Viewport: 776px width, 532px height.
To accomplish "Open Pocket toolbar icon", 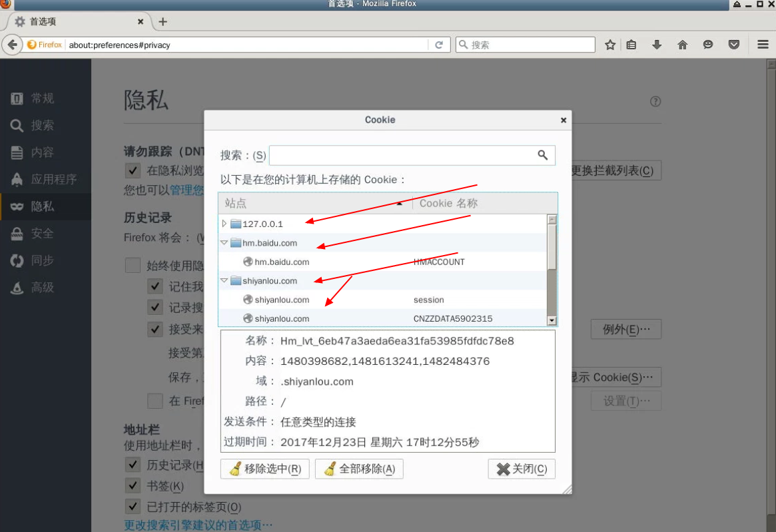I will [734, 45].
